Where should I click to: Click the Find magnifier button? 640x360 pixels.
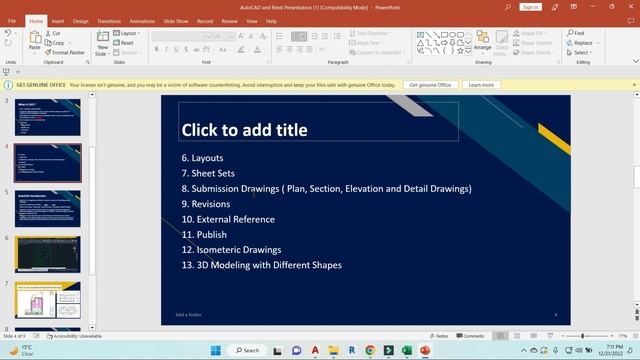point(576,33)
